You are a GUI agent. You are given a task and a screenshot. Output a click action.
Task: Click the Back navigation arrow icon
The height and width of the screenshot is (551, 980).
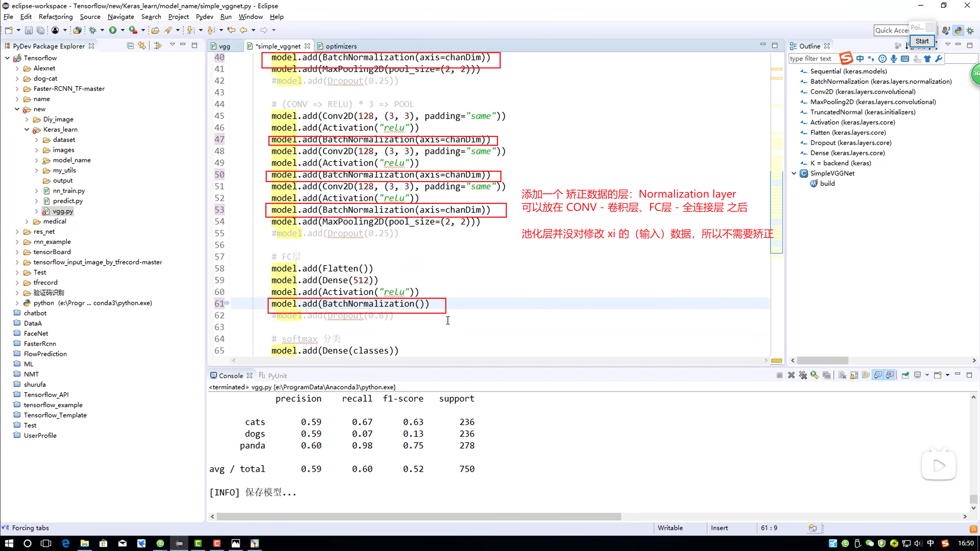[243, 30]
